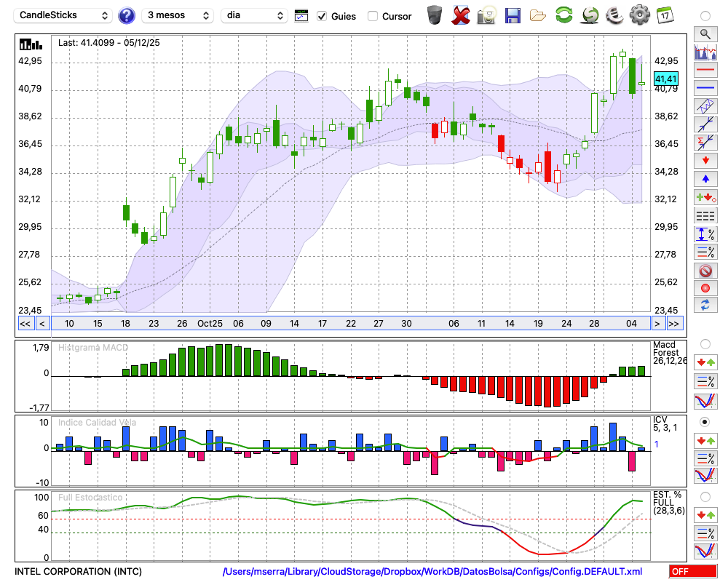Open the CandleSticks chart type dropdown
728x582 pixels.
click(64, 15)
